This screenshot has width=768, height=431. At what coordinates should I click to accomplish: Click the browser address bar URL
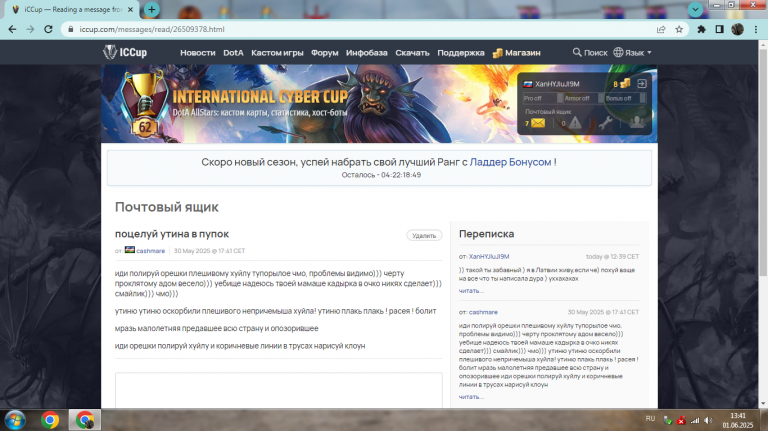coord(152,29)
